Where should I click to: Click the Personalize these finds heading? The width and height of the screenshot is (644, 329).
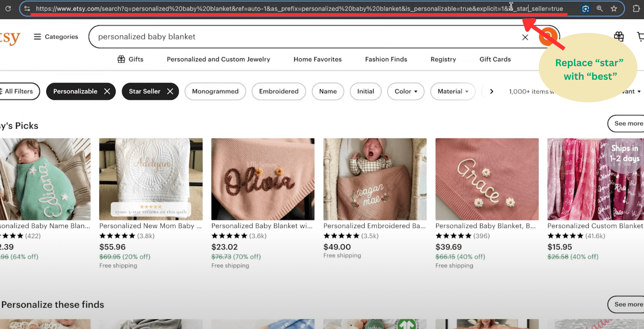(53, 305)
